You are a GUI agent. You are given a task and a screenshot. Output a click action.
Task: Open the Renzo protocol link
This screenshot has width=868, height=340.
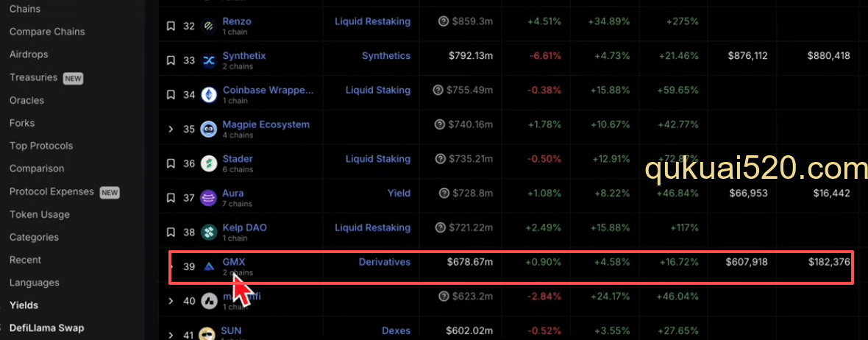tap(237, 21)
